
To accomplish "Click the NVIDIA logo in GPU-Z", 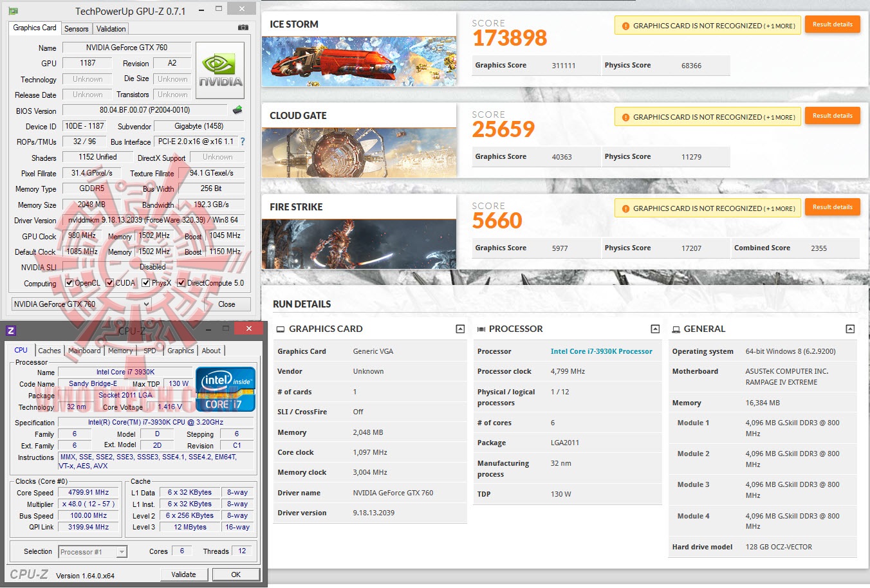I will click(221, 70).
